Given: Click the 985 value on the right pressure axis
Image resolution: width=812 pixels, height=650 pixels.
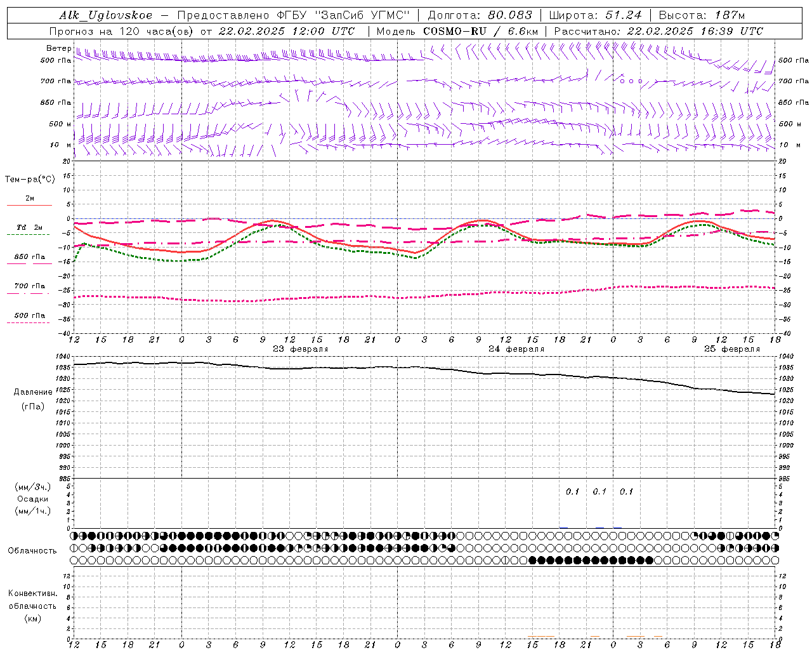Looking at the screenshot, I should [x=785, y=479].
